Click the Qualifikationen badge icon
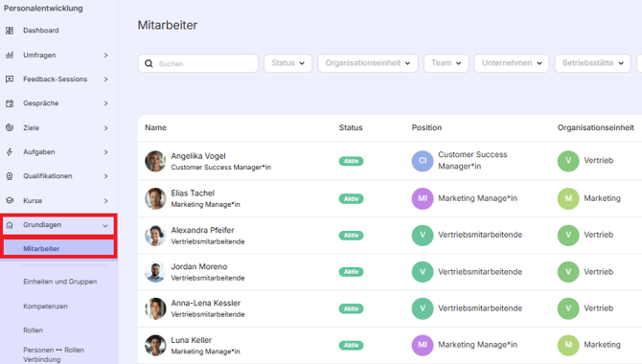This screenshot has height=364, width=642. [x=10, y=176]
